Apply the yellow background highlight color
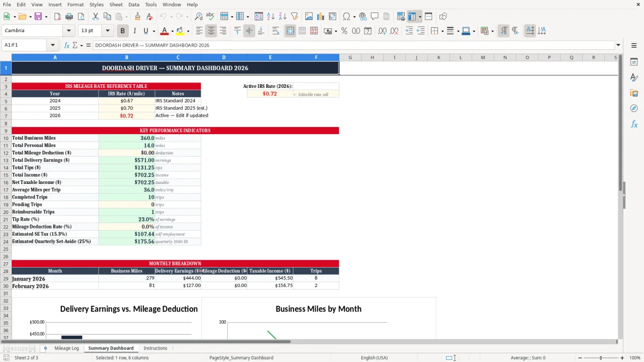The height and width of the screenshot is (362, 644). pos(180,31)
